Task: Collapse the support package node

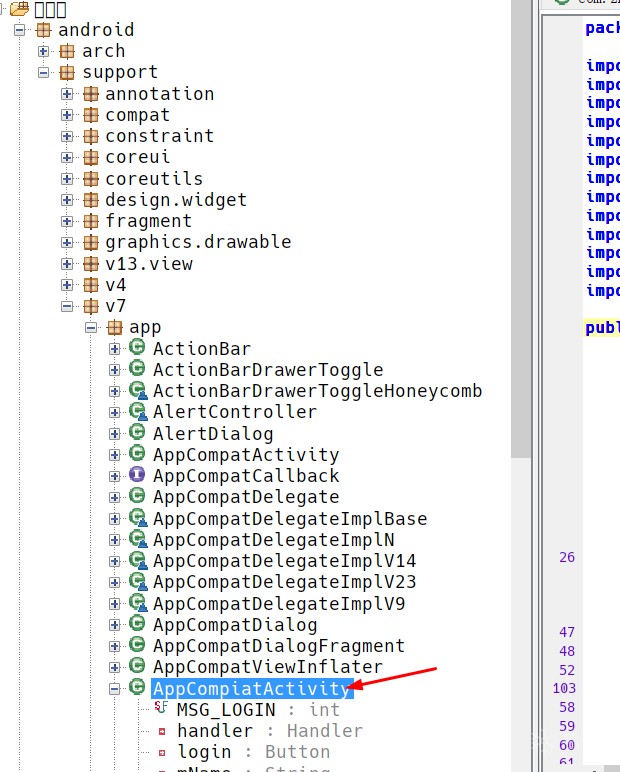Action: 43,73
